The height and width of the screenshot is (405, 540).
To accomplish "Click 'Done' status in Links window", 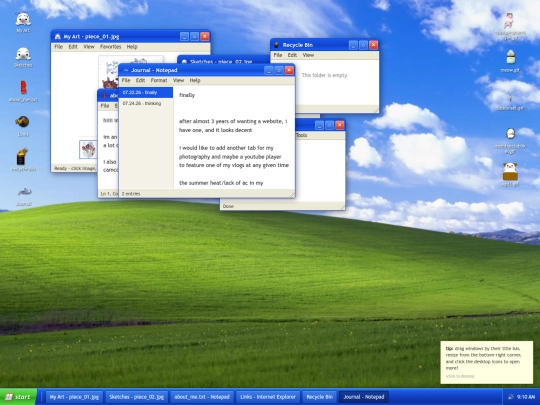I will [228, 206].
